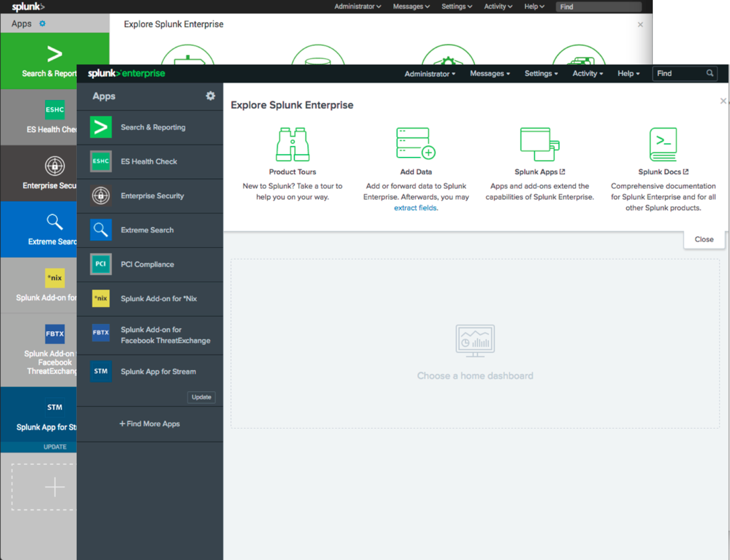Open the Settings dropdown in the front window
The width and height of the screenshot is (730, 560).
pos(541,74)
